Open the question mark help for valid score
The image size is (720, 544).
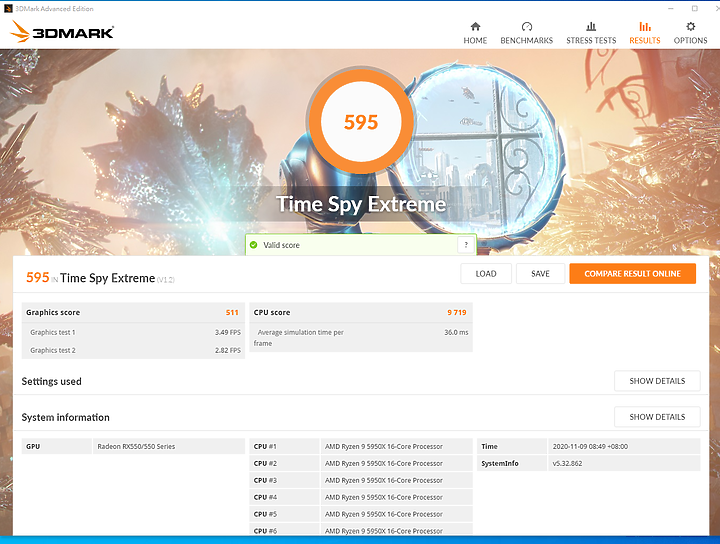click(x=466, y=245)
